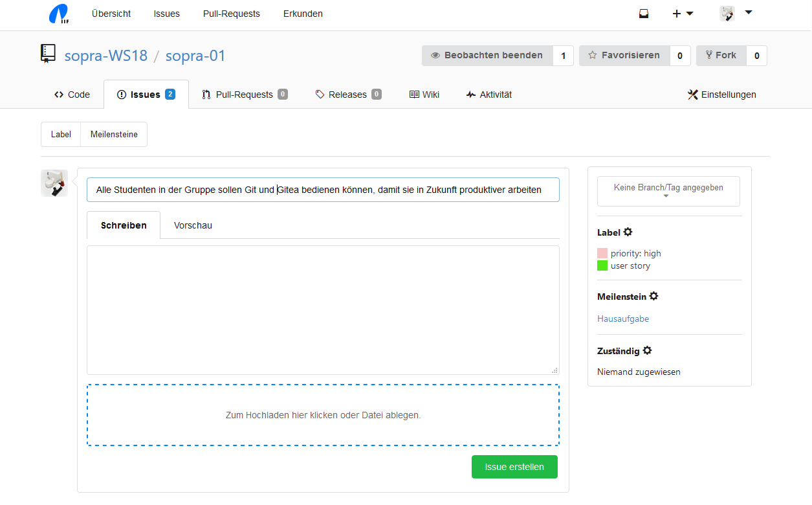Click the repository book icon
This screenshot has width=812, height=505.
(49, 54)
